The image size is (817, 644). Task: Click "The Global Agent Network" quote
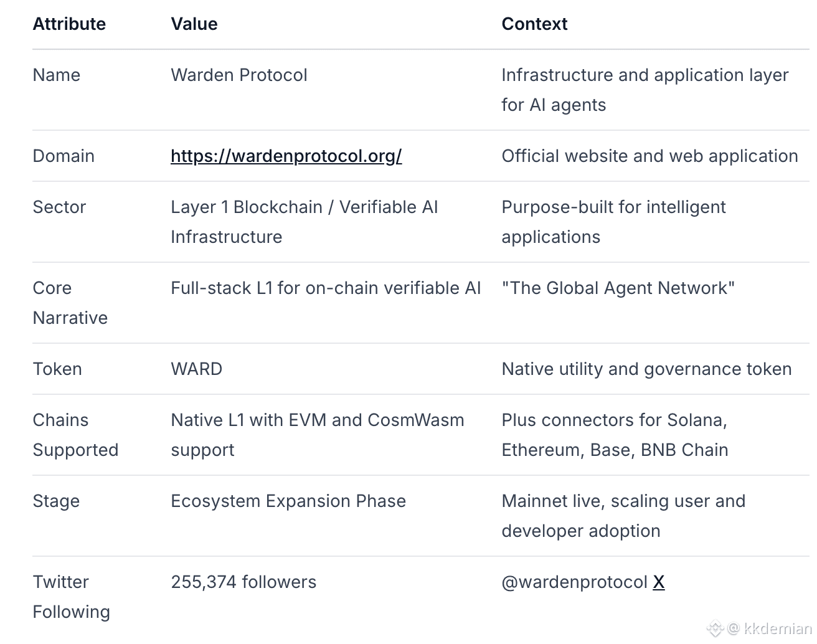[618, 288]
